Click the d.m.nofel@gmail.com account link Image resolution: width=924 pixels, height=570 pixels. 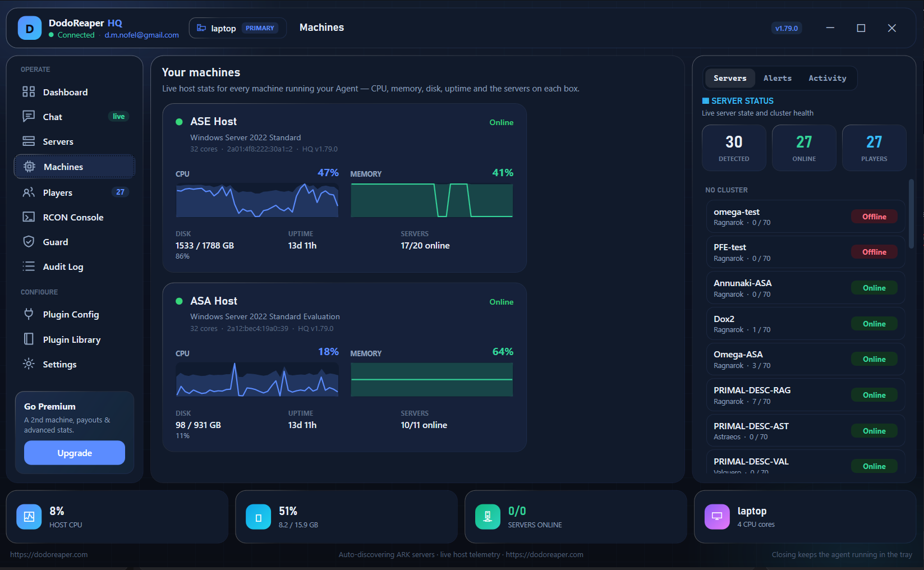(x=142, y=35)
